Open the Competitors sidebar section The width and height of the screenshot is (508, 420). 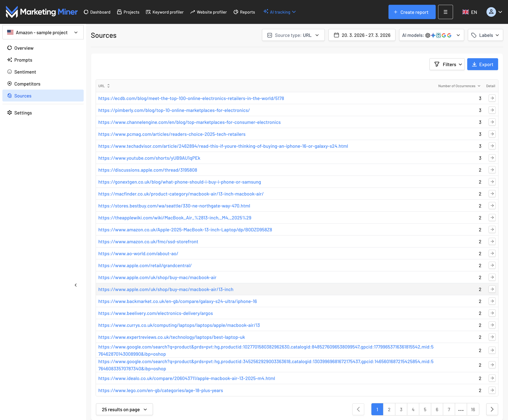27,84
